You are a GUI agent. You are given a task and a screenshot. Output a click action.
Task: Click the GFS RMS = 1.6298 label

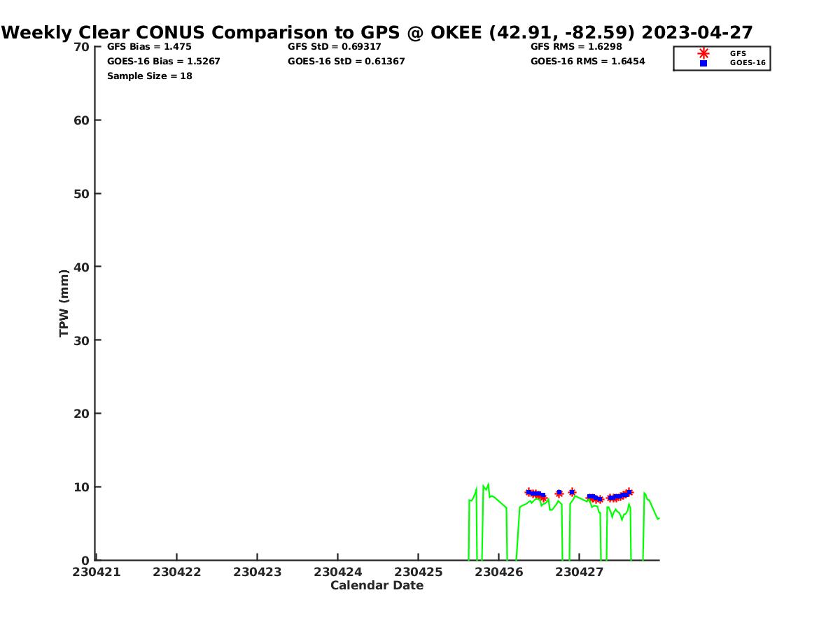click(x=575, y=47)
